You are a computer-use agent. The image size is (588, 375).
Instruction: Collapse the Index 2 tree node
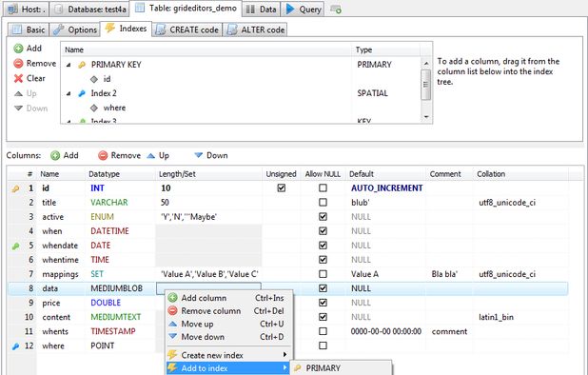[x=69, y=93]
